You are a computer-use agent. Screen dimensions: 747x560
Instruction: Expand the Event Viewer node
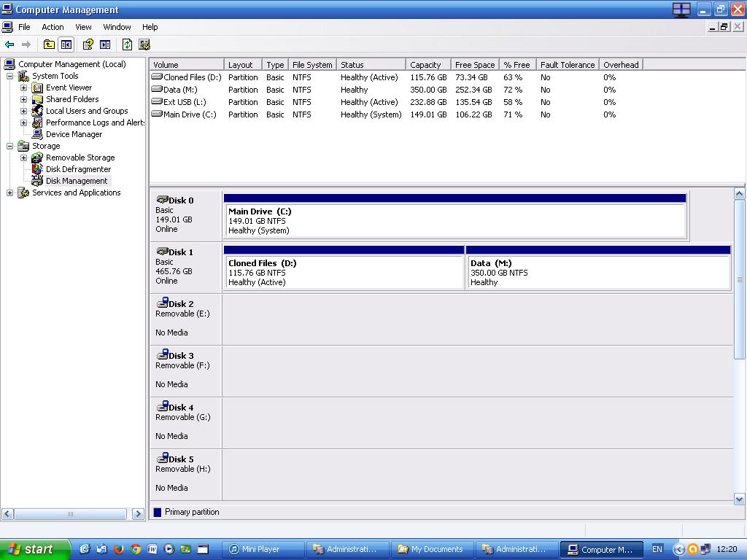[23, 87]
